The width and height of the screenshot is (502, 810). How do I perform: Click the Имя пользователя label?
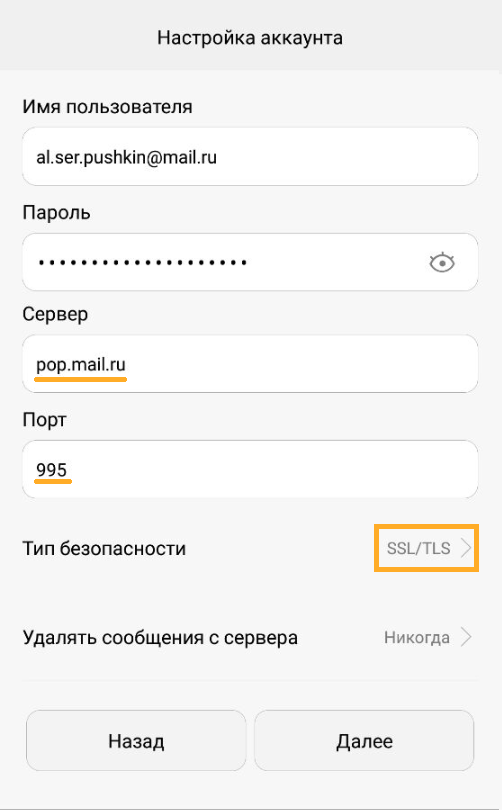(107, 107)
